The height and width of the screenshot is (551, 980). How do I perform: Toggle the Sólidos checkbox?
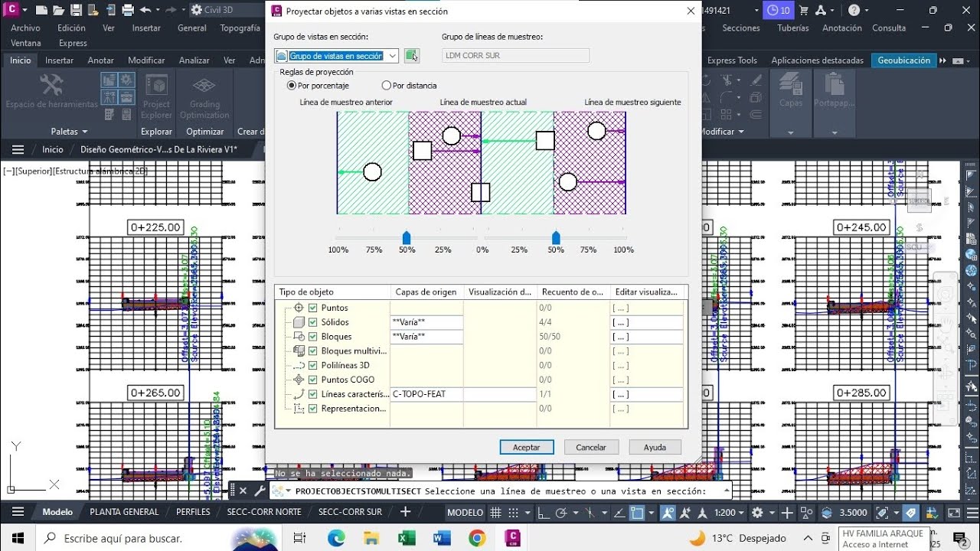pos(312,322)
